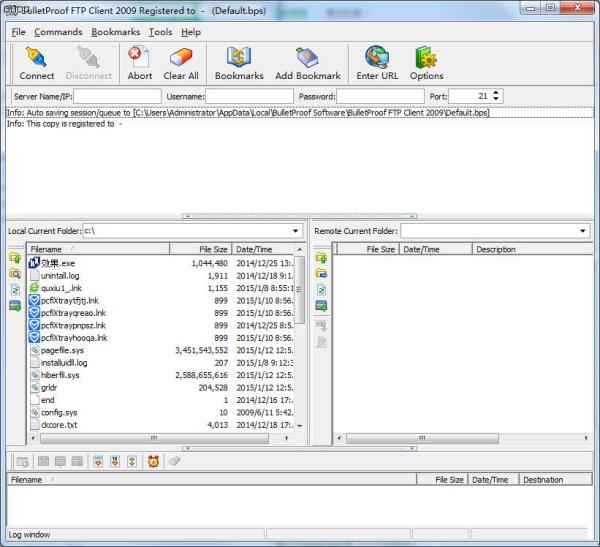The height and width of the screenshot is (547, 600).
Task: Expand the Remote Current Folder dropdown
Action: click(x=583, y=231)
